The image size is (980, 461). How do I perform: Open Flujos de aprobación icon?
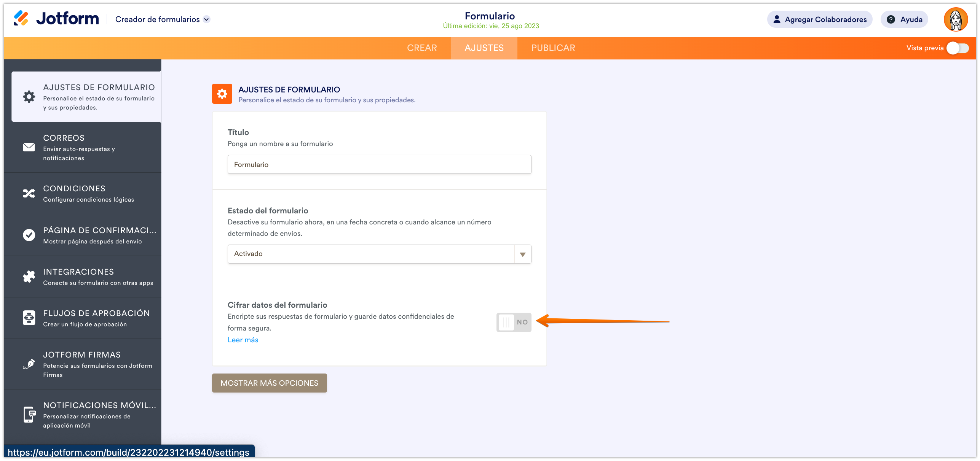[29, 318]
